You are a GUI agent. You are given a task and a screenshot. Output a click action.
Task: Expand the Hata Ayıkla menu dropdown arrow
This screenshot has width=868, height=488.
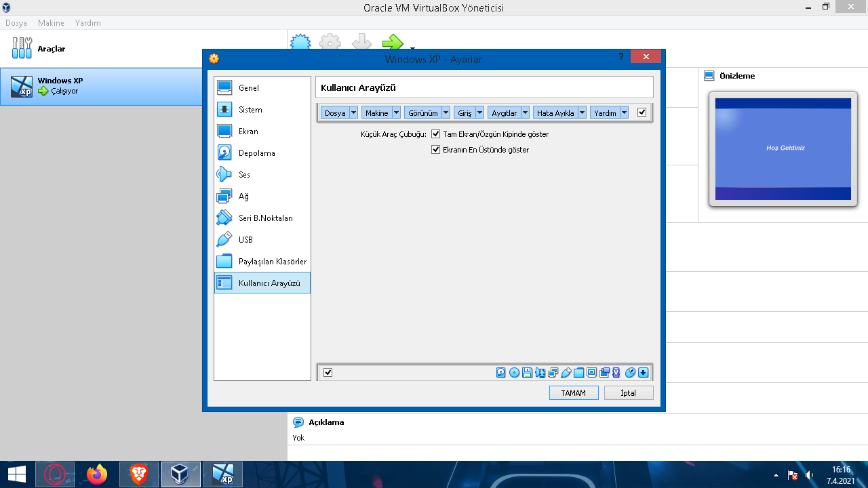(582, 113)
